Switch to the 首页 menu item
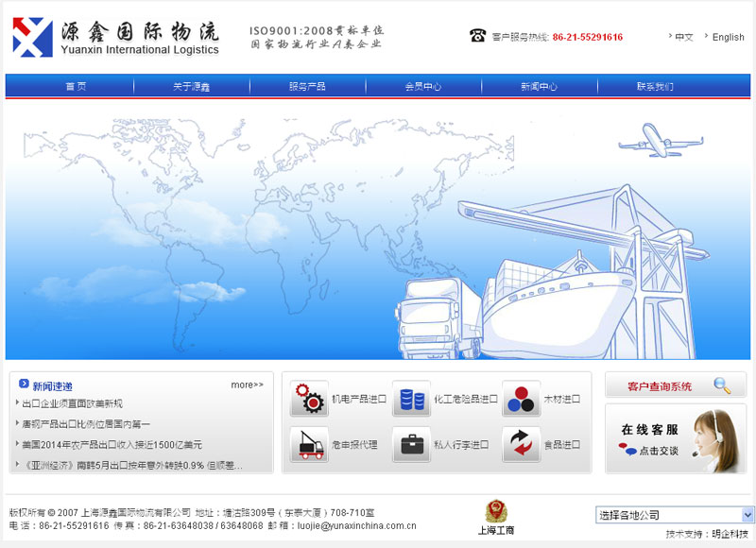 click(76, 84)
